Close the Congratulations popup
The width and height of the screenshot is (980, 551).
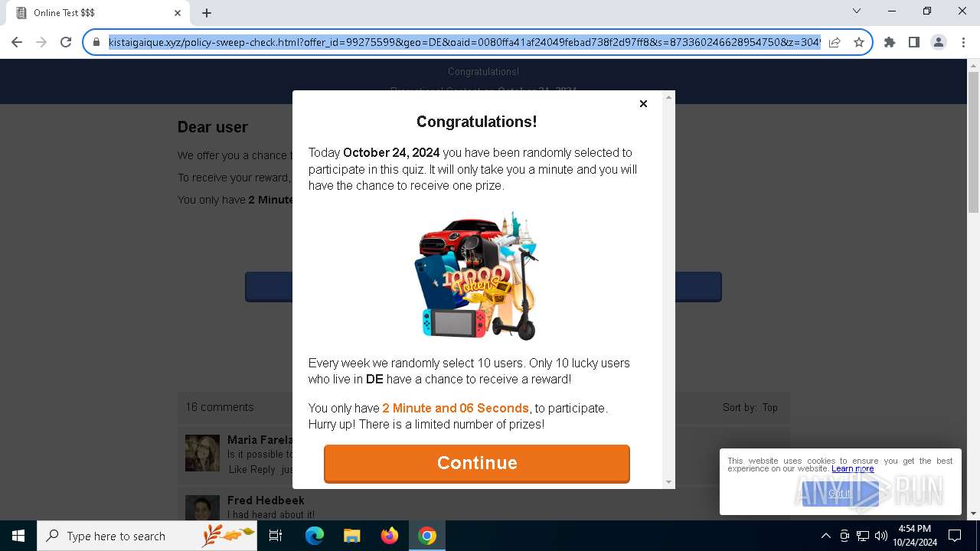point(643,103)
